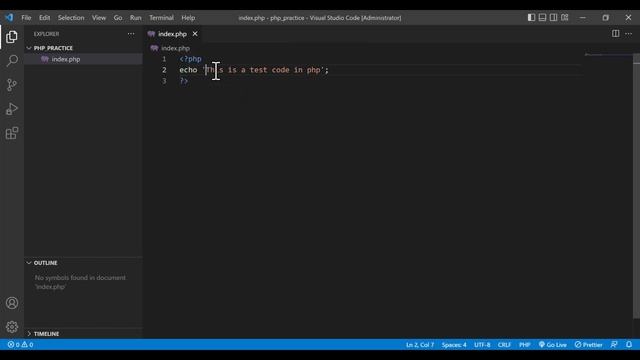This screenshot has width=640, height=360.
Task: Change encoding via UTF-8
Action: coord(482,345)
